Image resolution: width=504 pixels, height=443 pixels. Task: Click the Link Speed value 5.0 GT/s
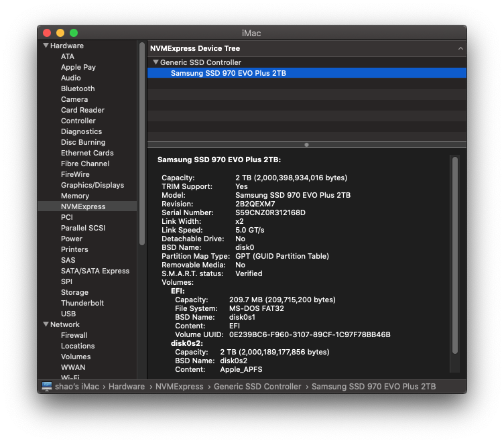(x=249, y=230)
